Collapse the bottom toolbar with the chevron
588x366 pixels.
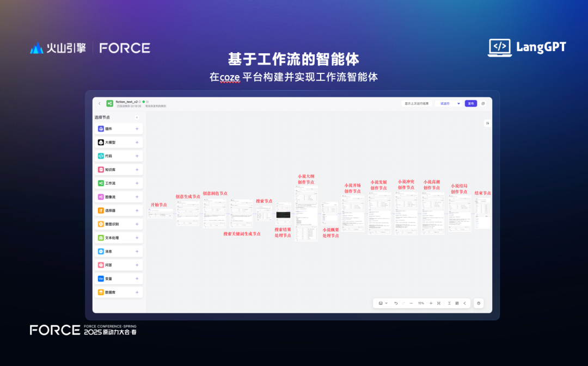pos(464,303)
